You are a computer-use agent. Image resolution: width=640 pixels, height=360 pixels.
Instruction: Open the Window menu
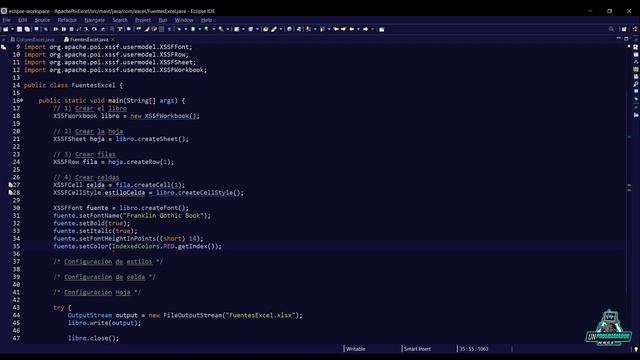184,20
